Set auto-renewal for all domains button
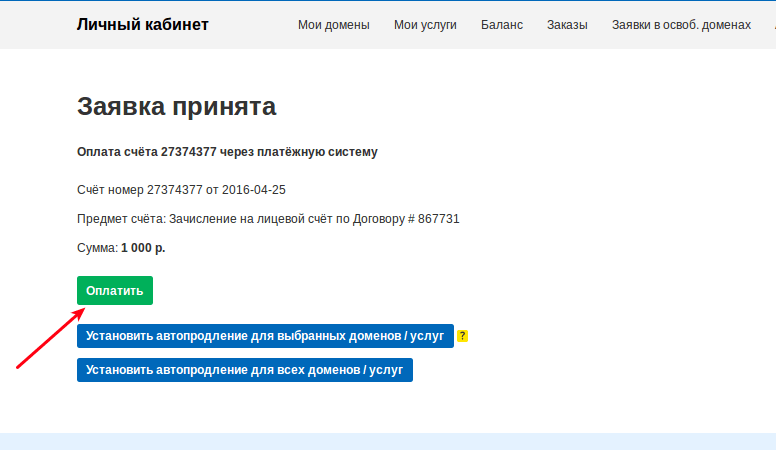The height and width of the screenshot is (450, 776). [x=245, y=370]
